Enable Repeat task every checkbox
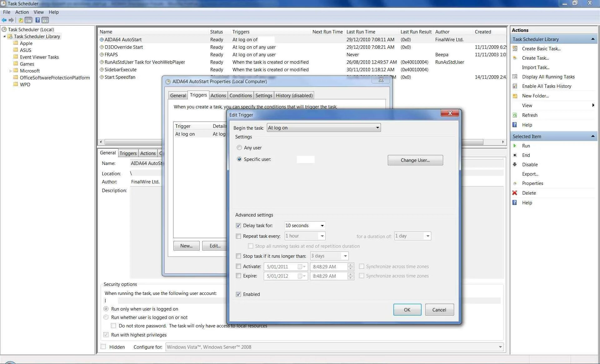This screenshot has width=600, height=364. [238, 236]
